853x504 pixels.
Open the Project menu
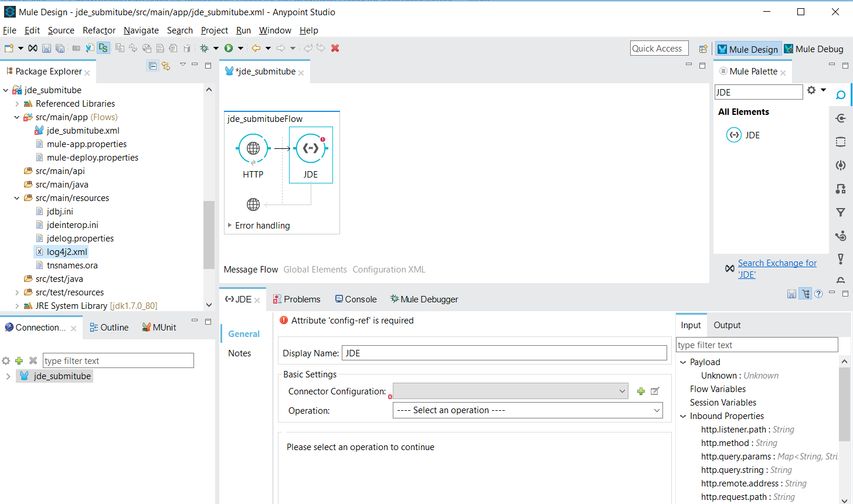point(215,30)
